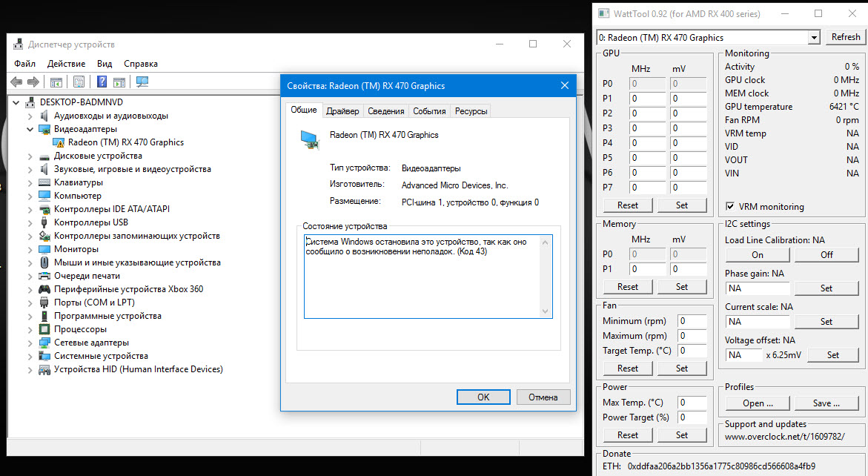Click the Save ... profile button
The height and width of the screenshot is (476, 868).
pyautogui.click(x=826, y=403)
